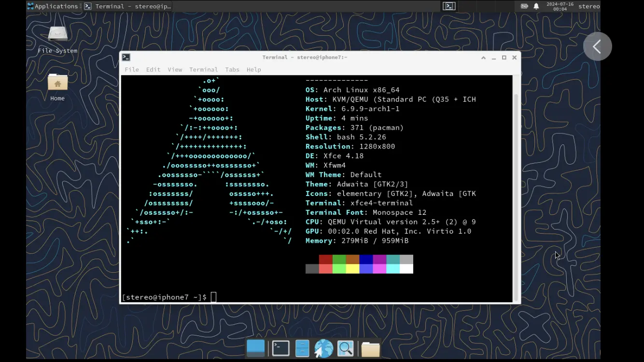Image resolution: width=644 pixels, height=362 pixels.
Task: Click the command prompt cursor after stereo@iphone7
Action: [213, 297]
